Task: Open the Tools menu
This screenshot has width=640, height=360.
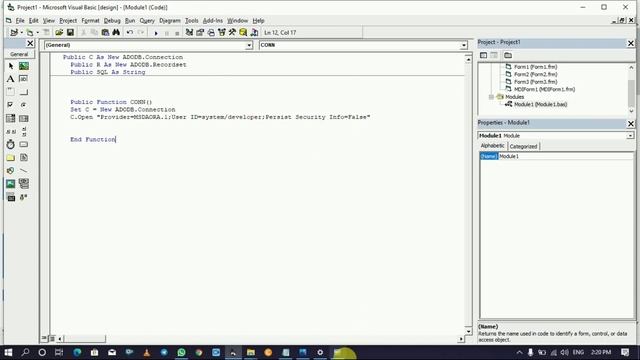Action: [x=191, y=20]
